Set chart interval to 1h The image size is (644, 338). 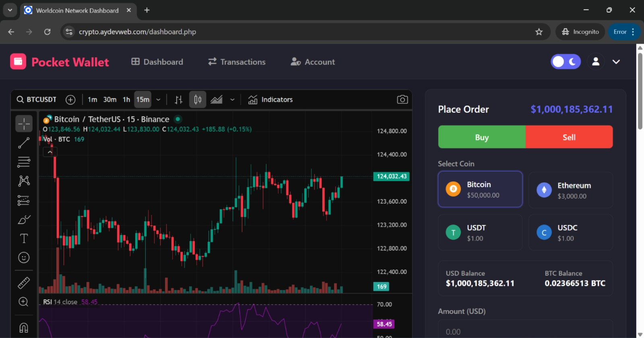tap(126, 99)
